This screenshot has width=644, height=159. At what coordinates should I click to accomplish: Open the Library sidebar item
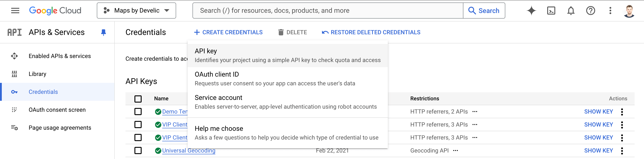[x=57, y=74]
